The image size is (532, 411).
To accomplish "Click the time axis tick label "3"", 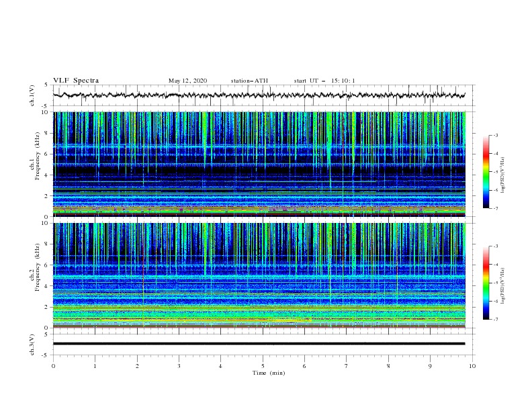I will tap(179, 366).
